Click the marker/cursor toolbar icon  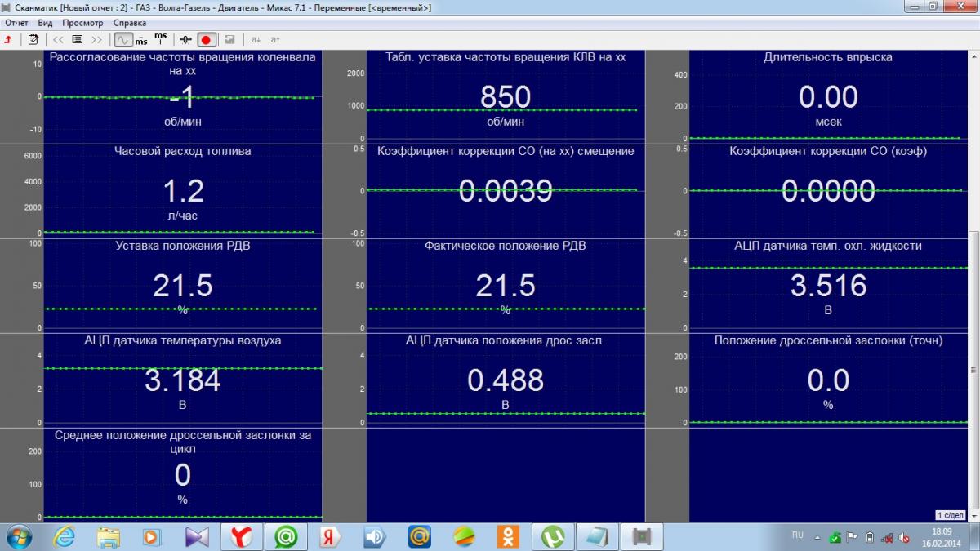[185, 39]
